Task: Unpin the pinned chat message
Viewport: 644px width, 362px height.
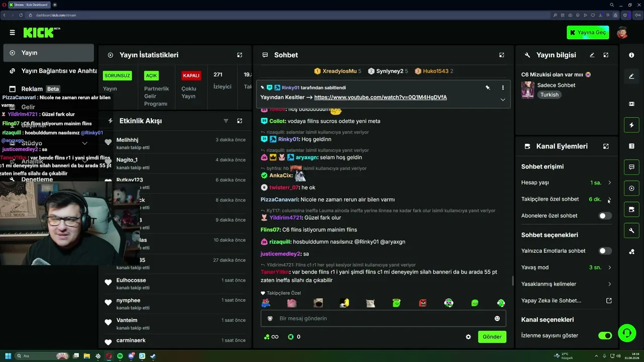Action: pos(488,87)
